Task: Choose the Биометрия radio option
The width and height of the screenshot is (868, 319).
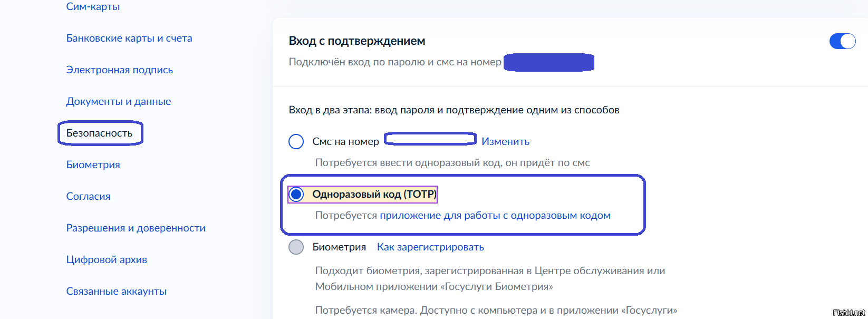Action: [296, 247]
